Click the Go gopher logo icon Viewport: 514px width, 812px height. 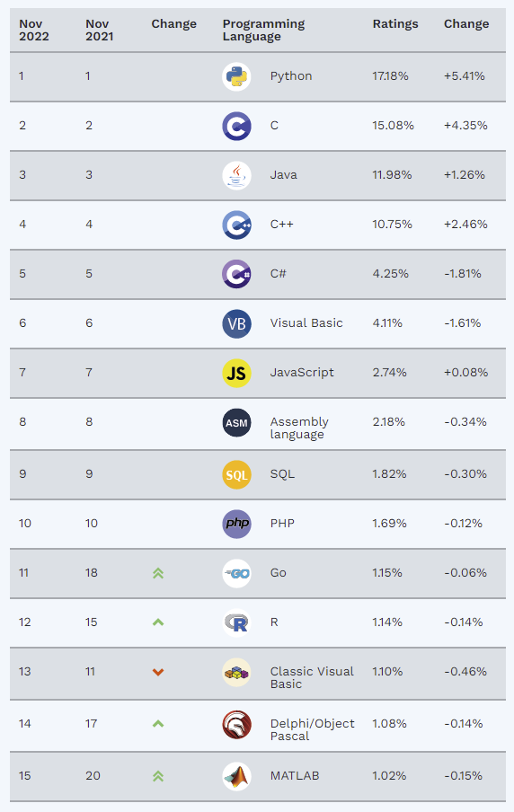[237, 573]
